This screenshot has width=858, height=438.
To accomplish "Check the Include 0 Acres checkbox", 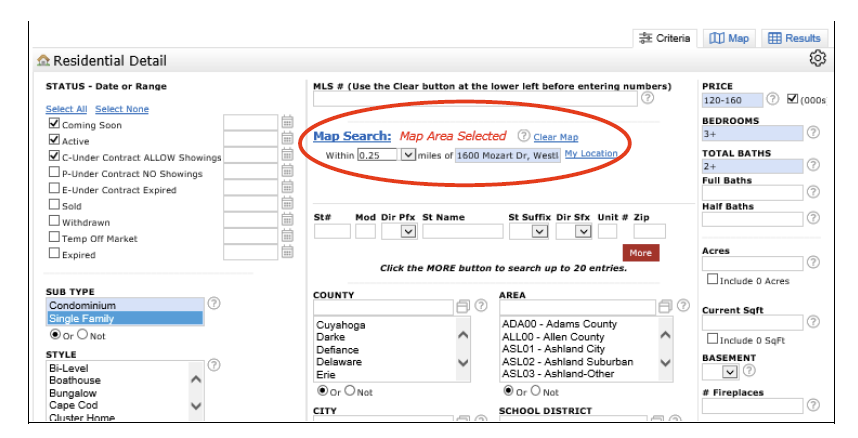I will point(712,279).
